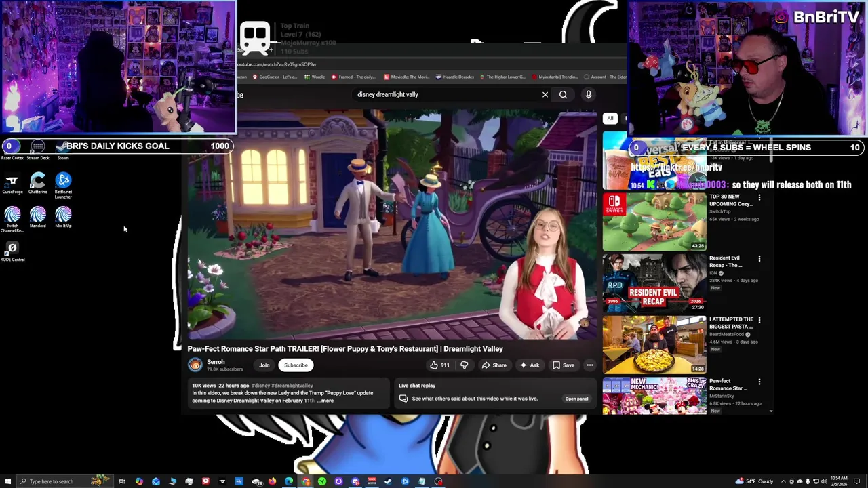The height and width of the screenshot is (488, 868).
Task: Expand the video description with ...more
Action: [x=326, y=401]
